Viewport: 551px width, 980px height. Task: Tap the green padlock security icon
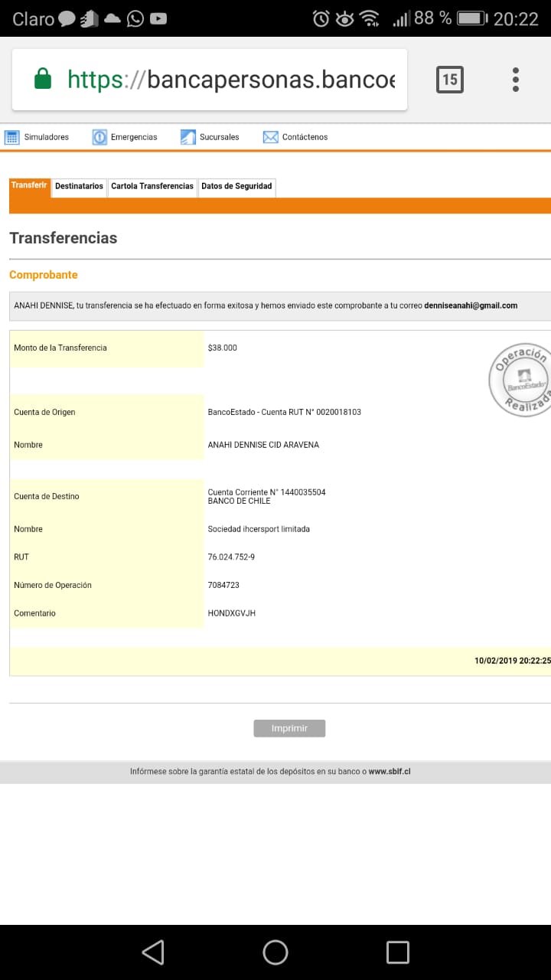coord(43,79)
